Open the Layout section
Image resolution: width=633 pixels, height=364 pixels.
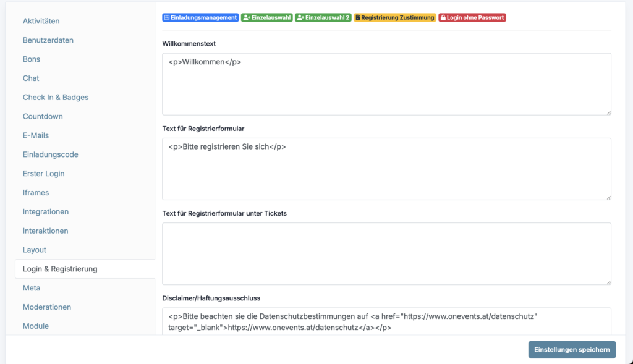coord(35,250)
